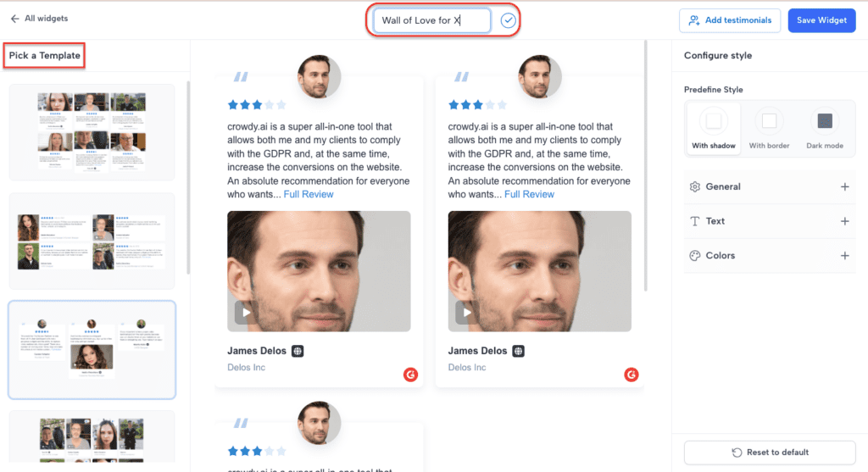Image resolution: width=868 pixels, height=472 pixels.
Task: Play the second testimonial video
Action: point(466,313)
